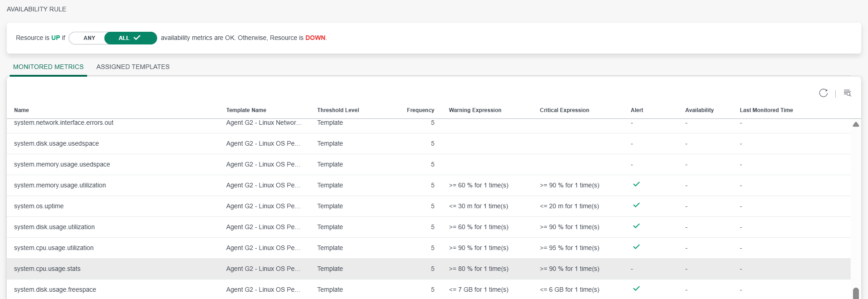
Task: Open the Monitored Metrics tab
Action: [48, 67]
